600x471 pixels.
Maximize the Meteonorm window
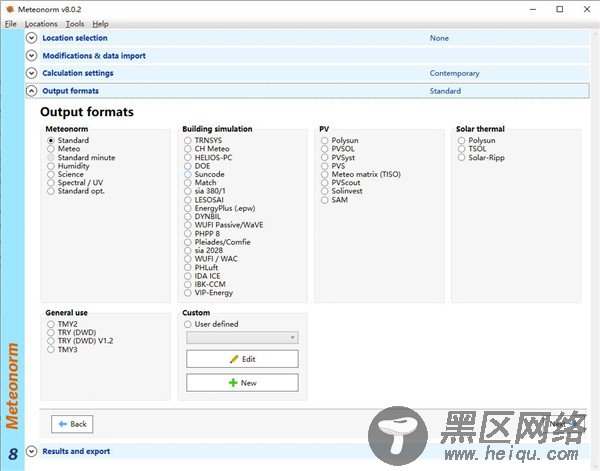[x=559, y=9]
